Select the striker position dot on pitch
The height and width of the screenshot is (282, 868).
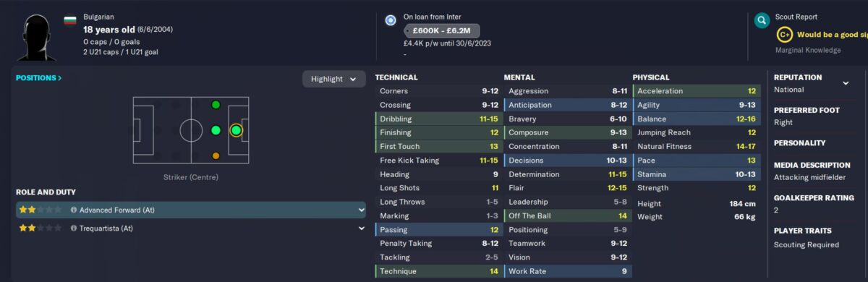tap(236, 130)
